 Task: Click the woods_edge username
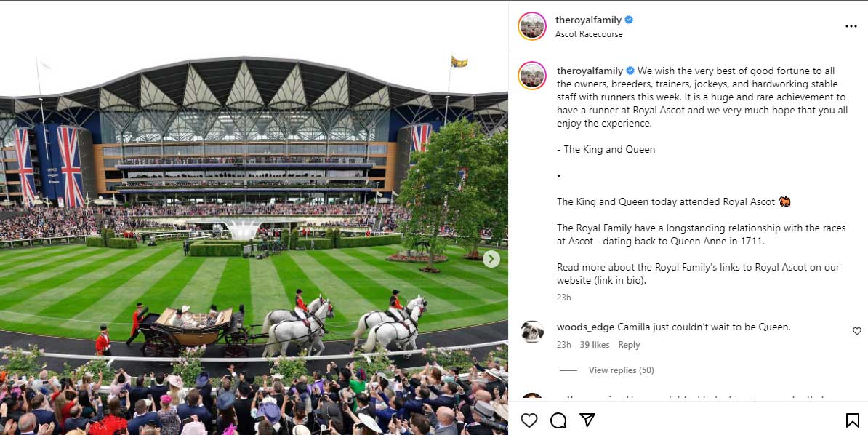585,327
